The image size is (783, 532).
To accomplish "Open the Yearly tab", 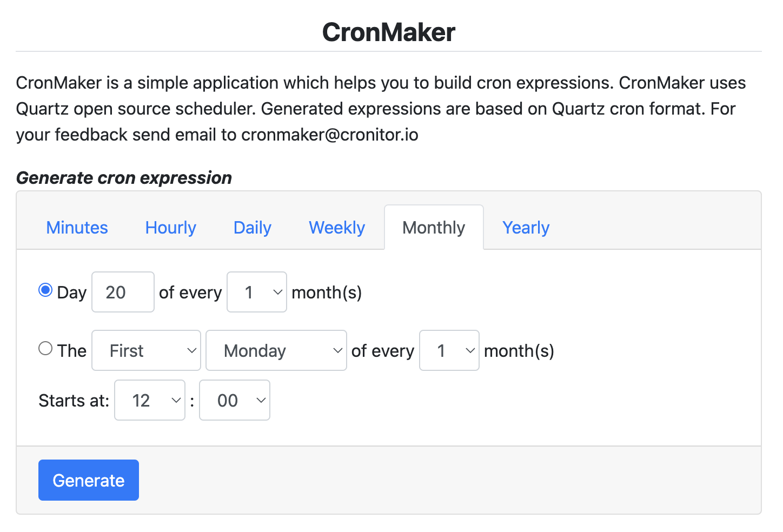I will pos(526,228).
